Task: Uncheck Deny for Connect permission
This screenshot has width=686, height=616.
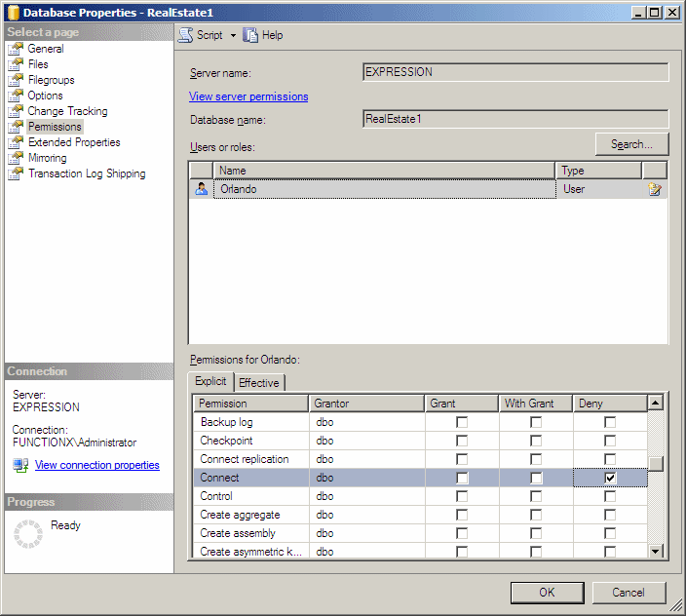Action: point(610,478)
